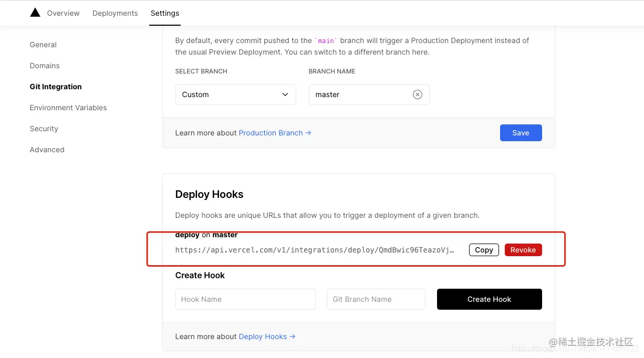
Task: Revoke the deploy hook on master
Action: [523, 250]
